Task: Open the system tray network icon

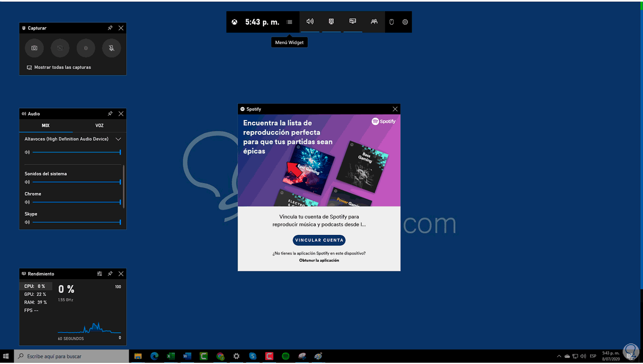Action: (x=575, y=356)
